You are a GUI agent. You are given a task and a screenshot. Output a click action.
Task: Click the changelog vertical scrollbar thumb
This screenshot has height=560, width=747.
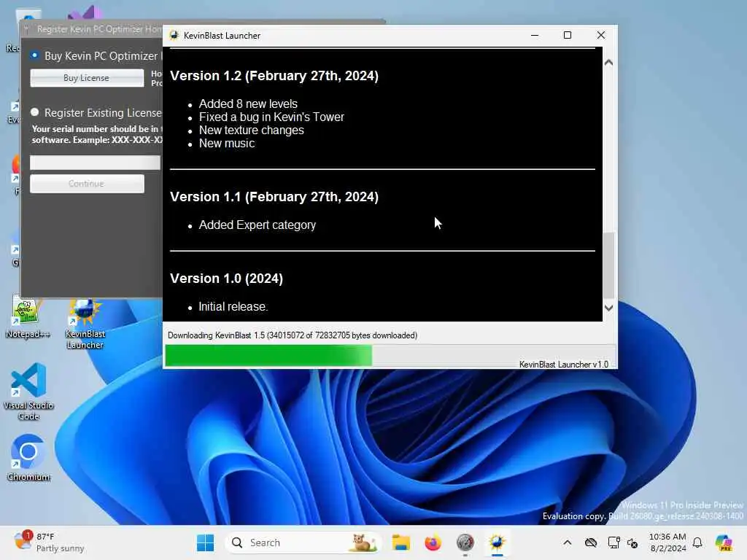coord(608,265)
